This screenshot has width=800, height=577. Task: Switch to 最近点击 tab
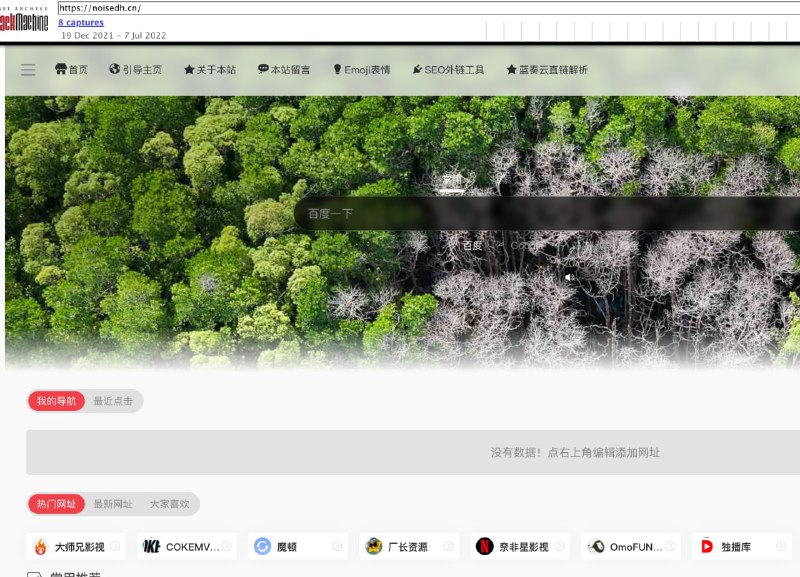click(113, 401)
